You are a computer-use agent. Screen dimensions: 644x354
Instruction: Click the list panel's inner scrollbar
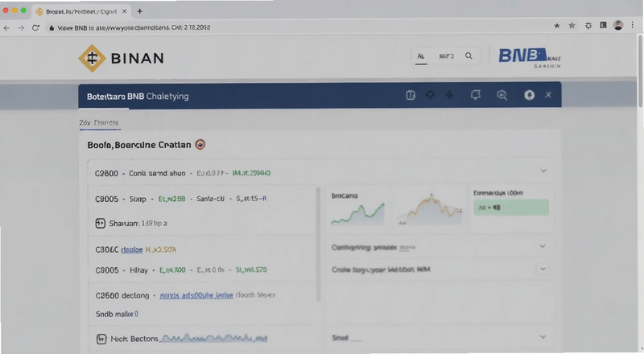tap(318, 245)
